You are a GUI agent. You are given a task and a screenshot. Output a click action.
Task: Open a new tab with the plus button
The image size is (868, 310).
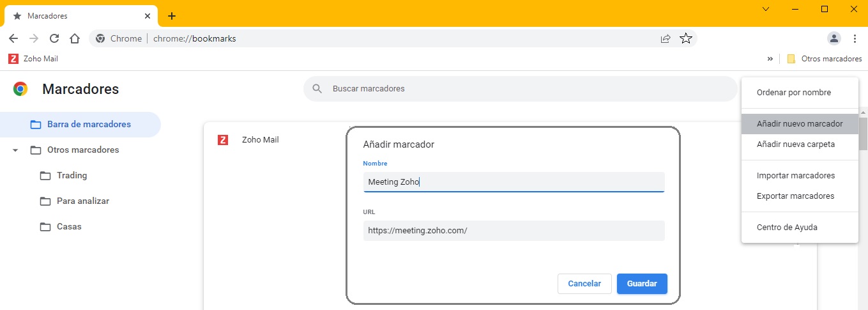click(171, 16)
